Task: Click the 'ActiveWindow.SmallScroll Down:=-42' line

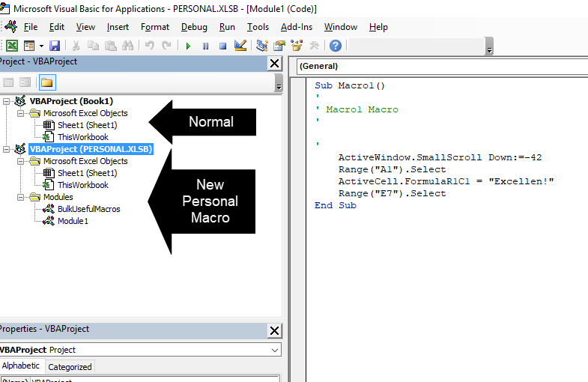Action: click(440, 157)
